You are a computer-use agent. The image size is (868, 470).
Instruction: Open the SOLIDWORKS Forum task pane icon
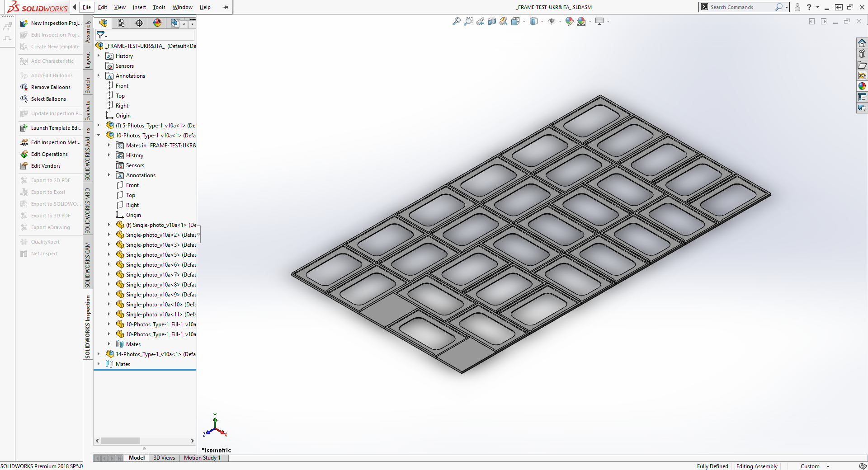click(862, 108)
